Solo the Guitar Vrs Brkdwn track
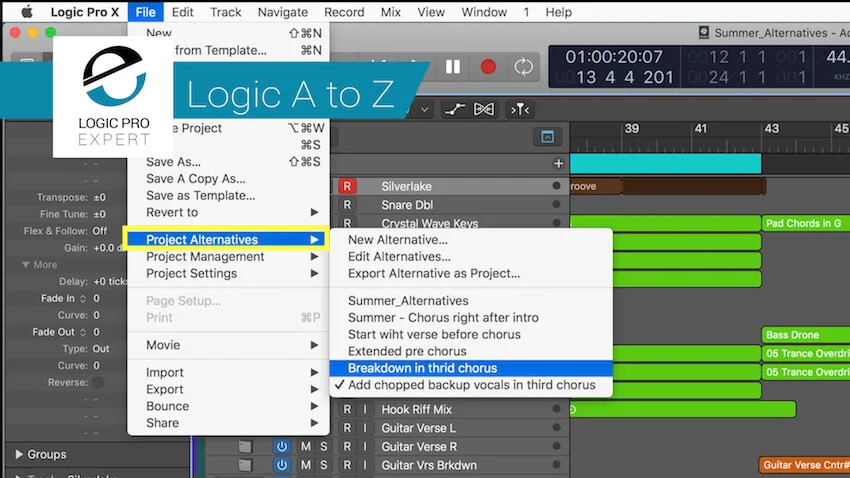The height and width of the screenshot is (478, 850). (324, 465)
